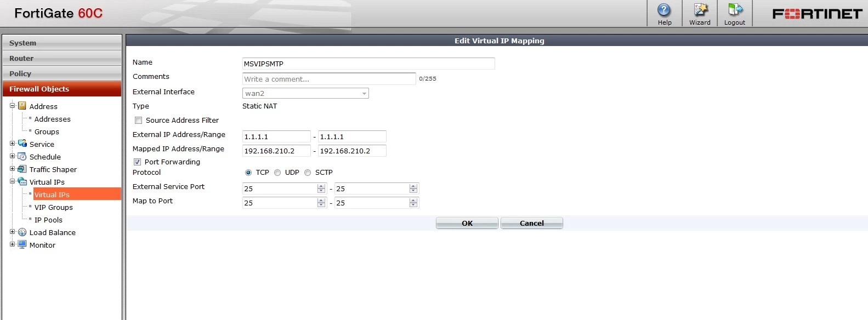This screenshot has height=320, width=868.
Task: Click the Load Balance icon
Action: point(22,232)
